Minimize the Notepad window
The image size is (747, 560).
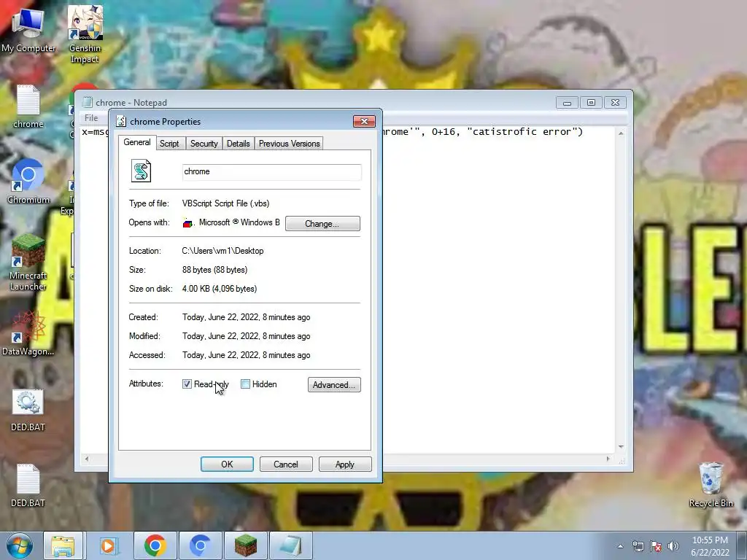[x=567, y=103]
